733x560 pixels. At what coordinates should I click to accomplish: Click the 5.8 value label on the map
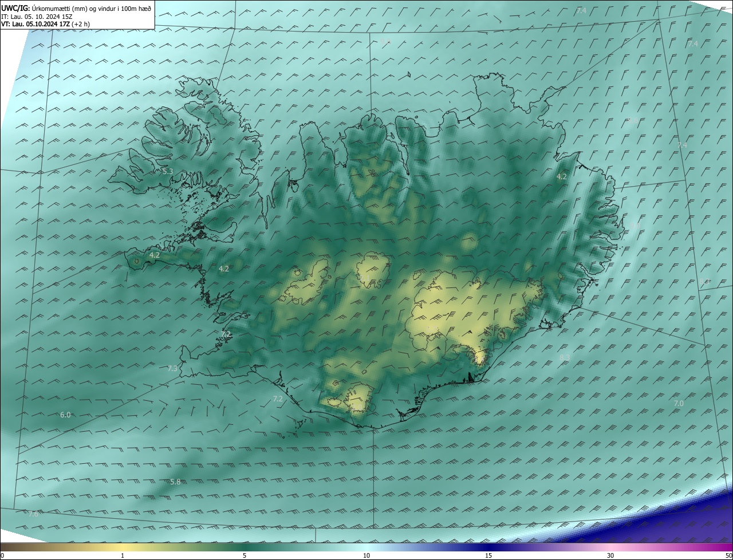[x=175, y=482]
